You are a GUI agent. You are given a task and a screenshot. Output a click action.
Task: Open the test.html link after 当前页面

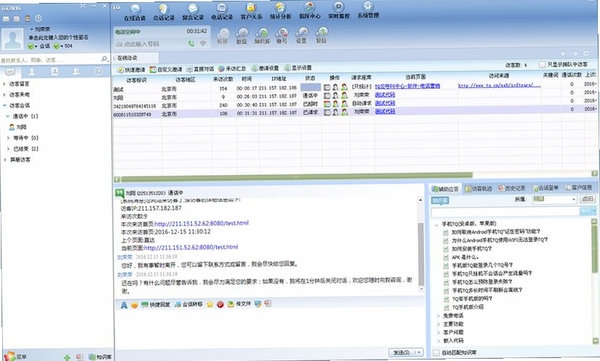pos(191,247)
